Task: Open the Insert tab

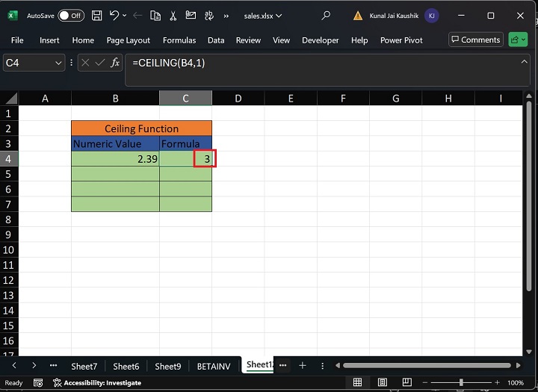Action: pyautogui.click(x=49, y=40)
